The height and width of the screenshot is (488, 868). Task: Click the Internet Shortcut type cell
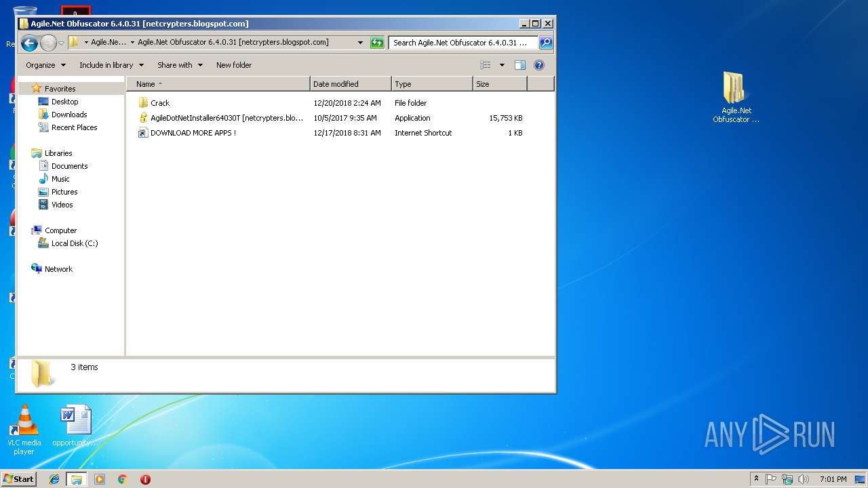(x=423, y=133)
